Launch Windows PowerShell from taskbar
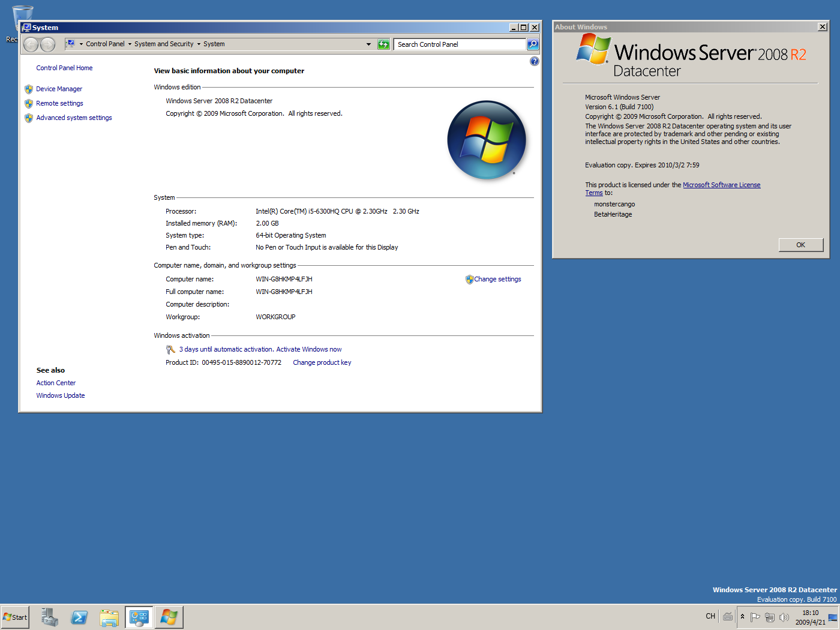Image resolution: width=840 pixels, height=630 pixels. click(x=79, y=617)
